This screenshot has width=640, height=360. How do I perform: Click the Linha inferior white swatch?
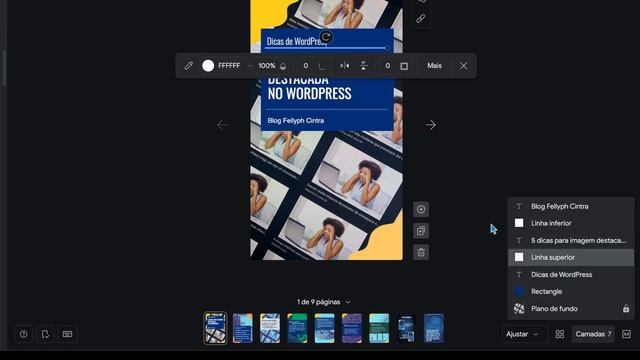(x=519, y=223)
